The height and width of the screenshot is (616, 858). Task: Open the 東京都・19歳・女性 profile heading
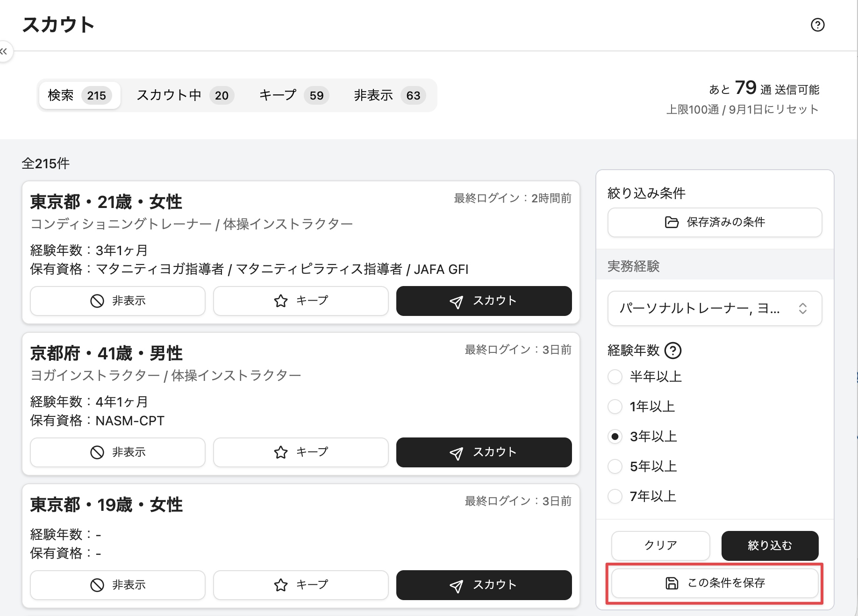tap(106, 505)
